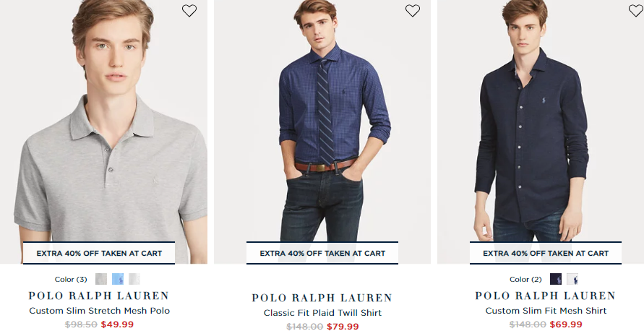The width and height of the screenshot is (644, 331).
Task: Pick white color swatch for Mesh Polo
Action: tap(134, 279)
